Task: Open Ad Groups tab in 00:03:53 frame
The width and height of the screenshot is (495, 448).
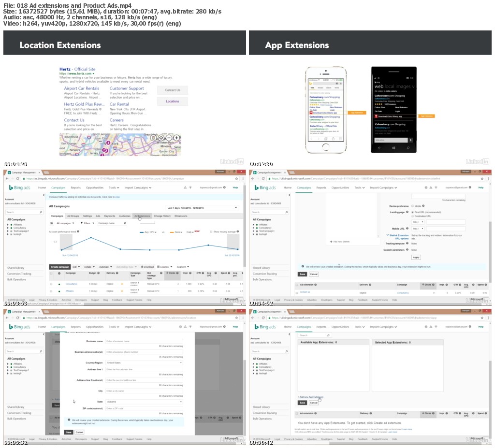Action: 73,216
